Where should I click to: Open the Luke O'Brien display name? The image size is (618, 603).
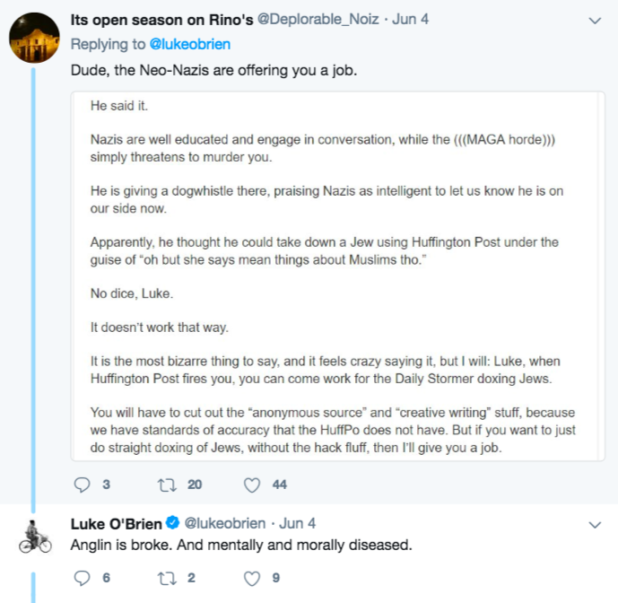[116, 524]
